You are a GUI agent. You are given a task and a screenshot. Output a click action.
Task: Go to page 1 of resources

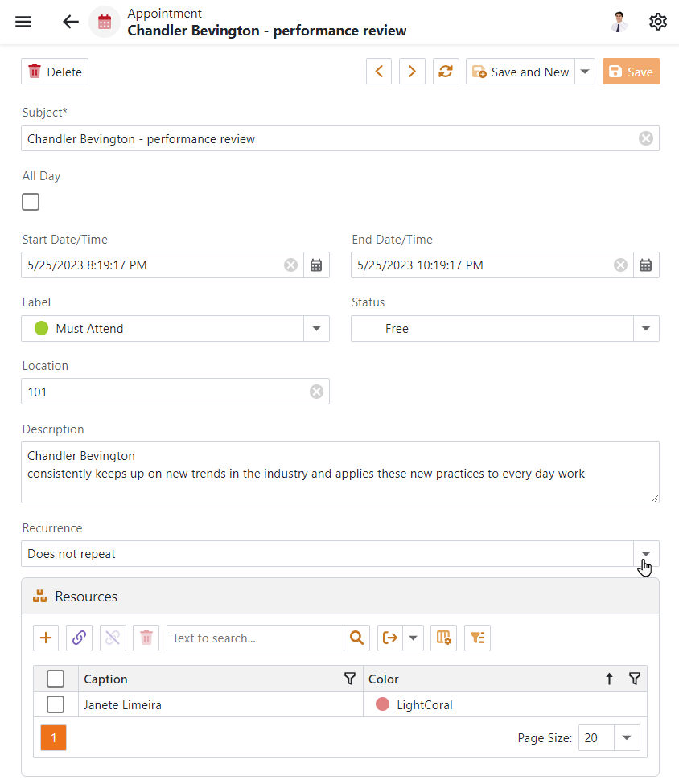tap(54, 738)
